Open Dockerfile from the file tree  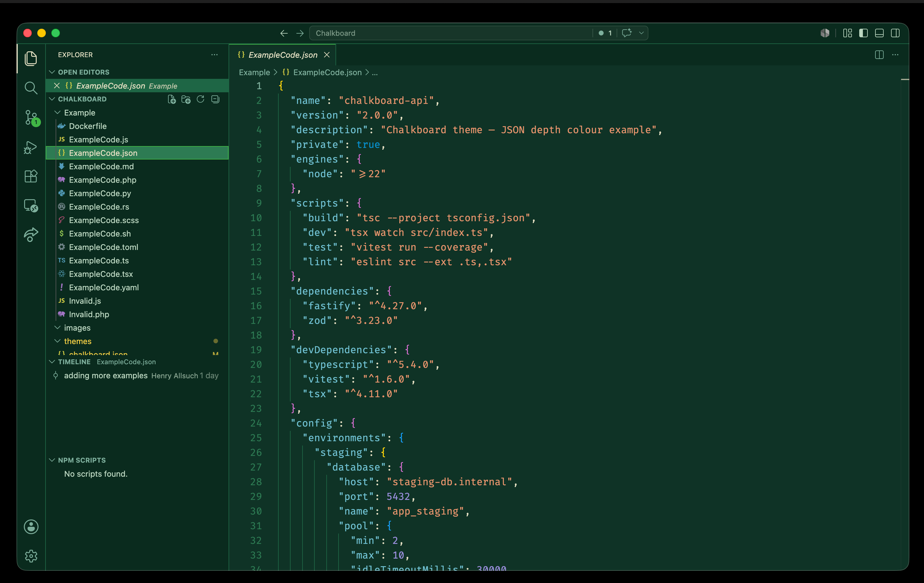[x=137, y=126]
